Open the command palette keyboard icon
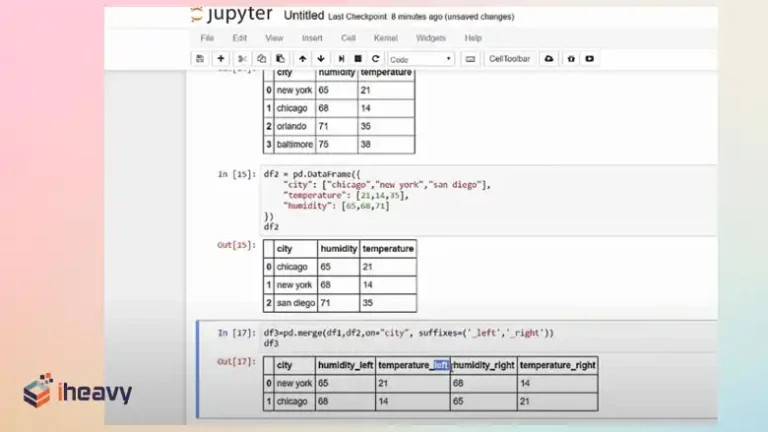Viewport: 768px width, 432px height. pyautogui.click(x=471, y=59)
